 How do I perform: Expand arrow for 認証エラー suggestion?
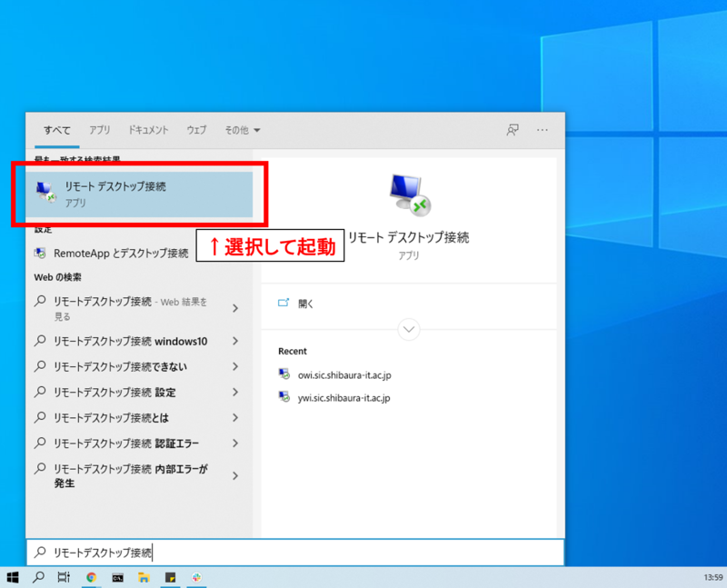click(x=235, y=443)
